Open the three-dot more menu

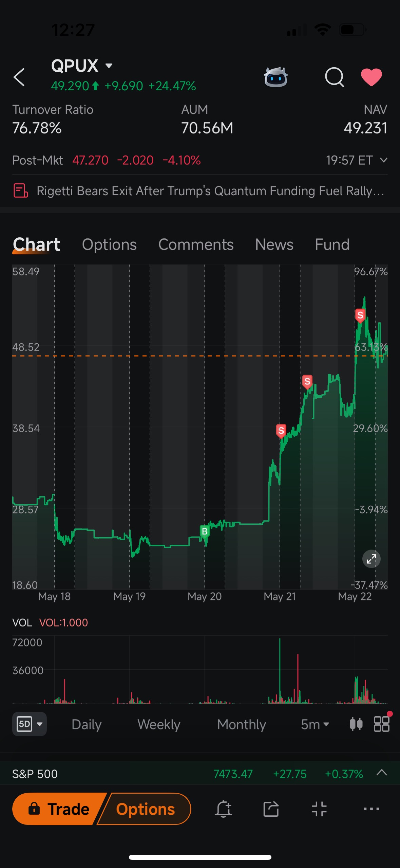click(372, 809)
